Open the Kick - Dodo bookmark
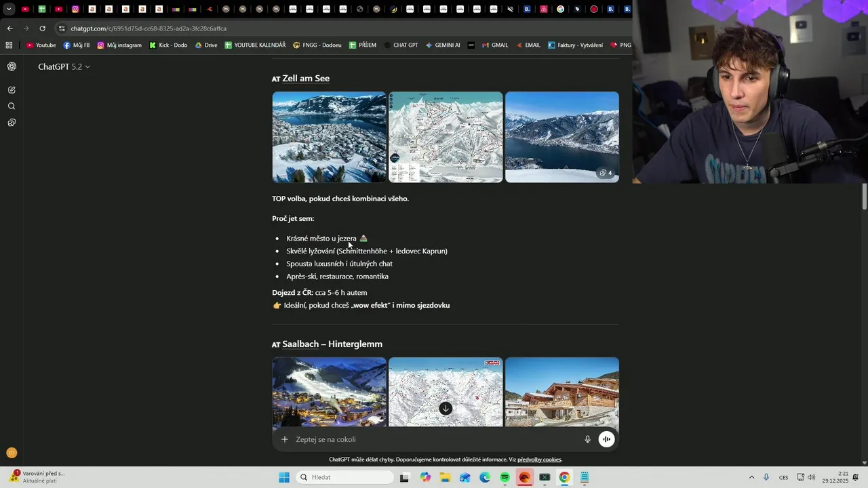 168,45
